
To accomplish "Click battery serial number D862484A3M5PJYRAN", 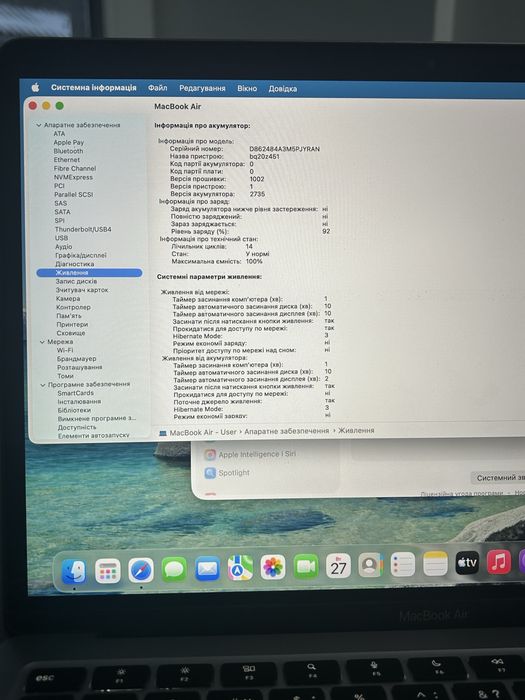I will click(x=284, y=149).
